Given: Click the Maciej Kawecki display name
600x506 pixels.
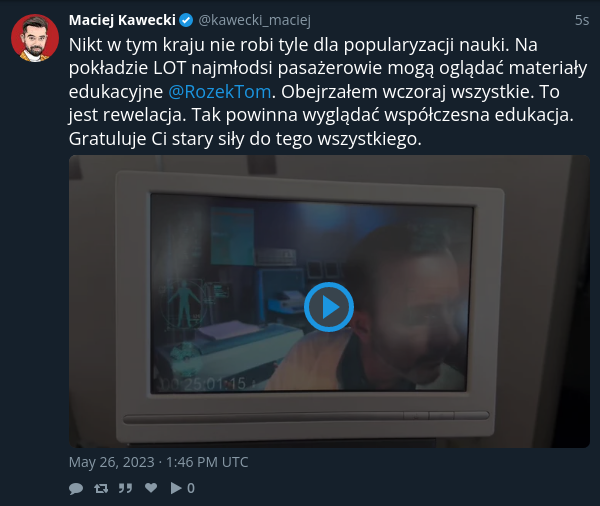Looking at the screenshot, I should [122, 20].
